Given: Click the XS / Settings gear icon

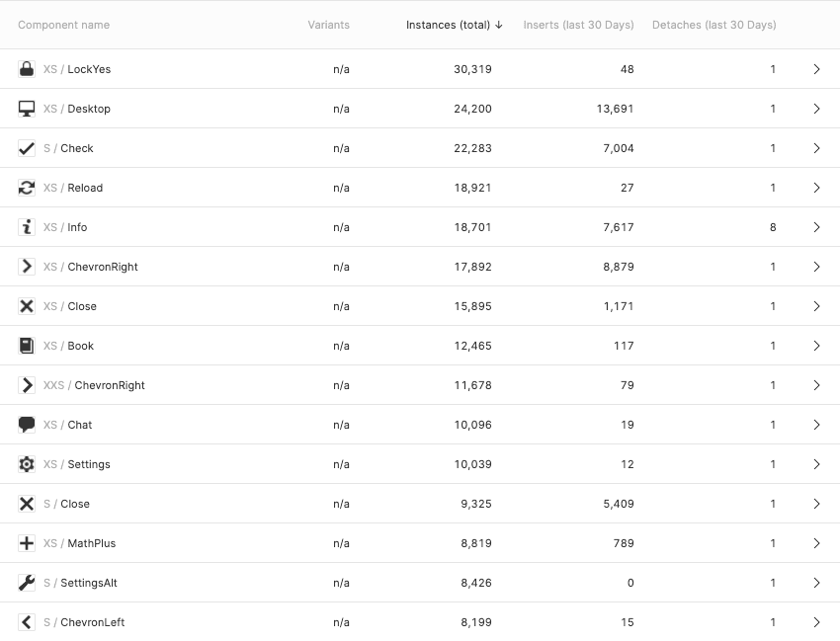Looking at the screenshot, I should [27, 464].
